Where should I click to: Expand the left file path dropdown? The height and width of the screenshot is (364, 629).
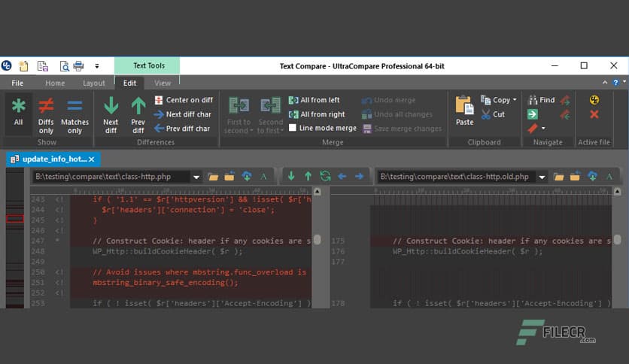pyautogui.click(x=196, y=177)
